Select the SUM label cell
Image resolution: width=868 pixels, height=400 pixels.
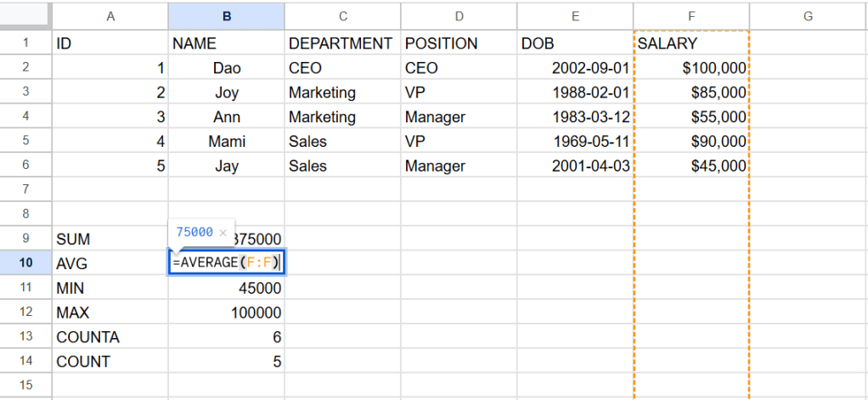pyautogui.click(x=110, y=239)
